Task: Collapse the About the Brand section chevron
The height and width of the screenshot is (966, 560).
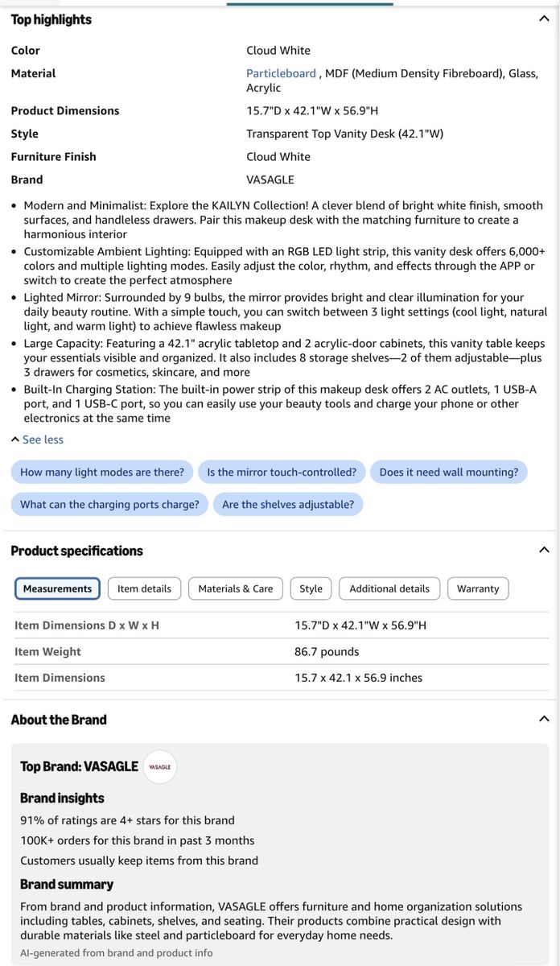Action: coord(544,719)
